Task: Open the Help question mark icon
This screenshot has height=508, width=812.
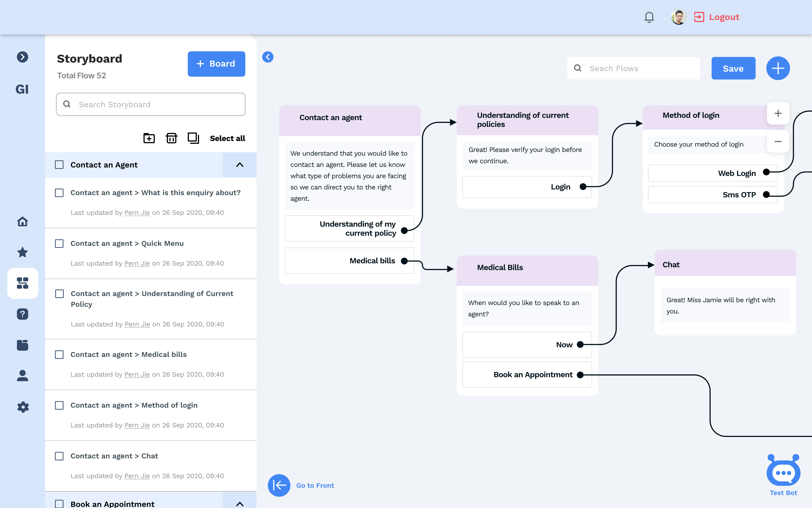Action: 23,314
